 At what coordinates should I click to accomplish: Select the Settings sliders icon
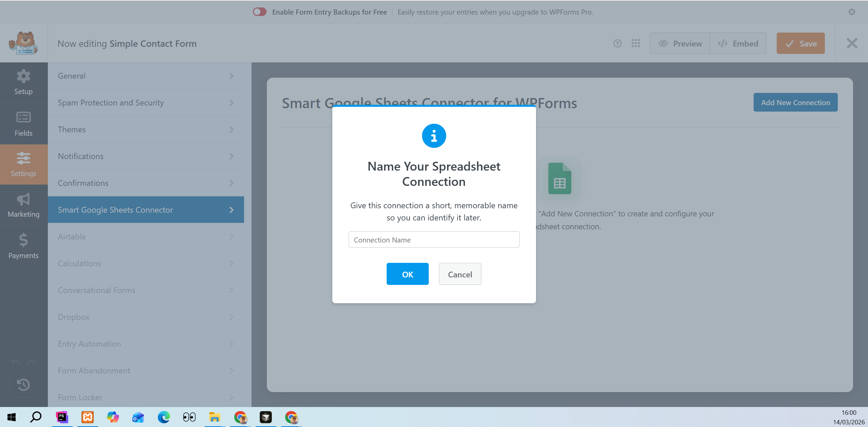23,158
